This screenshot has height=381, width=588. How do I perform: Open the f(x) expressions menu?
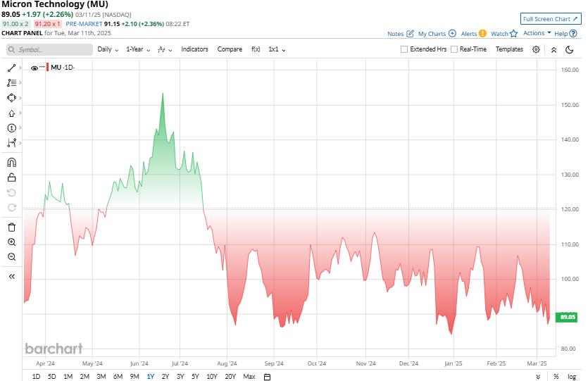pos(256,49)
